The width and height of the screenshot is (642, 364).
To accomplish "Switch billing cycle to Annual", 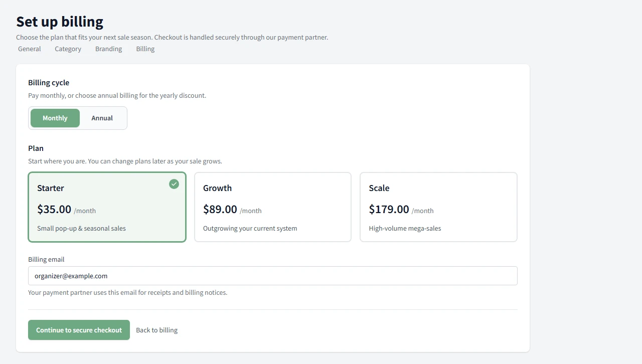I will [x=102, y=118].
